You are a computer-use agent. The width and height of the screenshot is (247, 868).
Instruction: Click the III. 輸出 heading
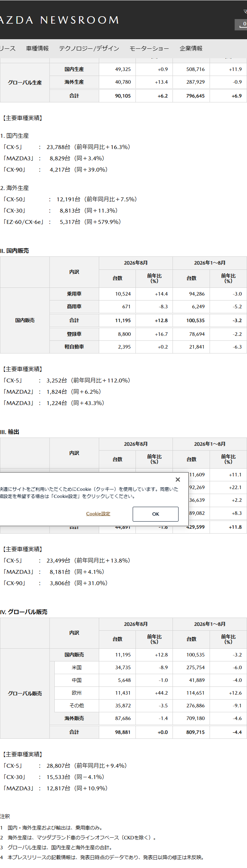pyautogui.click(x=10, y=432)
